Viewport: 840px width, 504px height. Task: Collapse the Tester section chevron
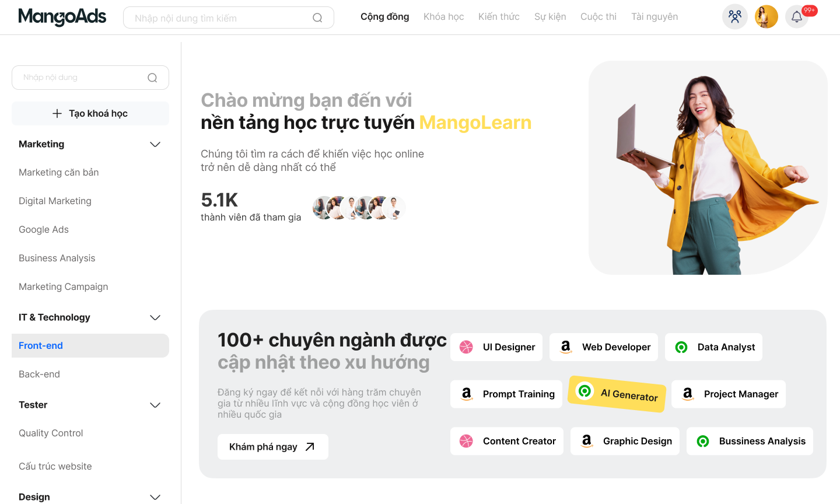coord(155,405)
